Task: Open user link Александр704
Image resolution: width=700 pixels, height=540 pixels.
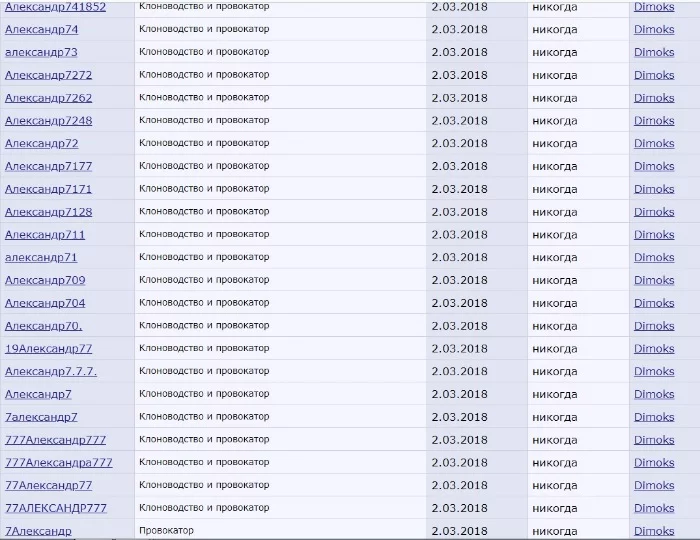Action: pos(45,303)
